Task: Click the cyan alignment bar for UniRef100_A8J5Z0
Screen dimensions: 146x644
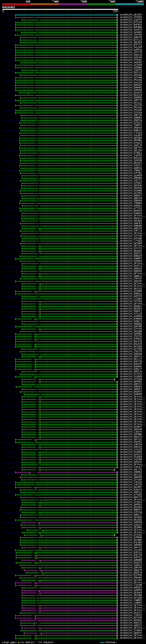Action: click(x=66, y=15)
